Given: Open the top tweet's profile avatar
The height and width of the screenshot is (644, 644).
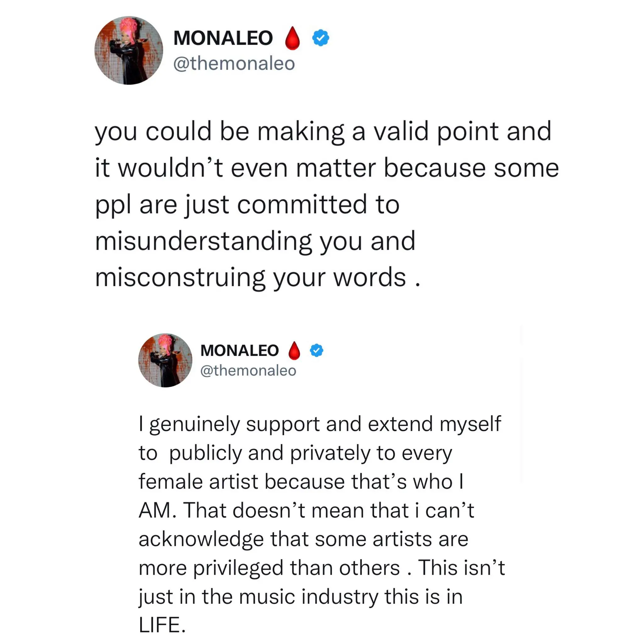Looking at the screenshot, I should (x=129, y=50).
